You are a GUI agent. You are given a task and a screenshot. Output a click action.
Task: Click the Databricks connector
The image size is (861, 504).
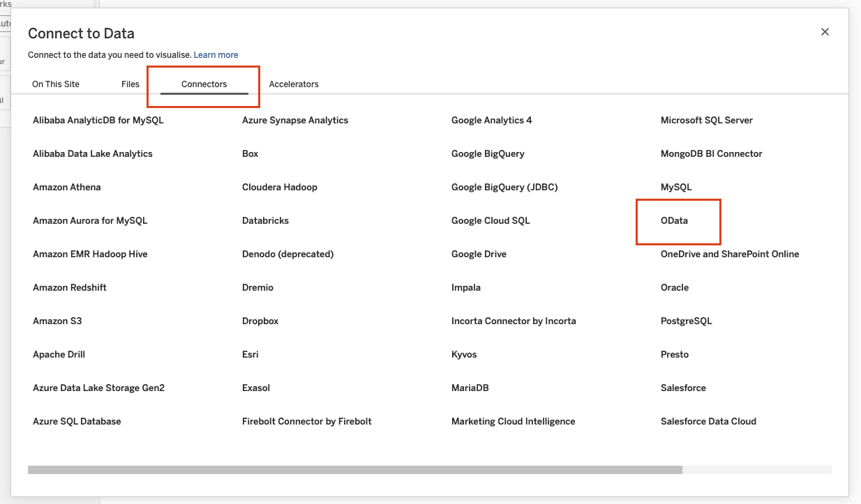pyautogui.click(x=265, y=221)
